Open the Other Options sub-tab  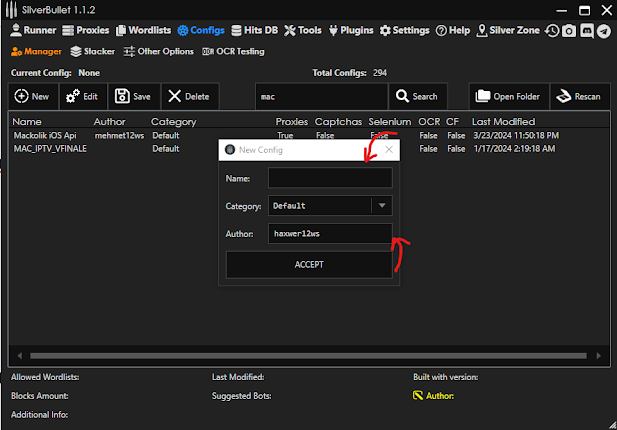coord(159,52)
